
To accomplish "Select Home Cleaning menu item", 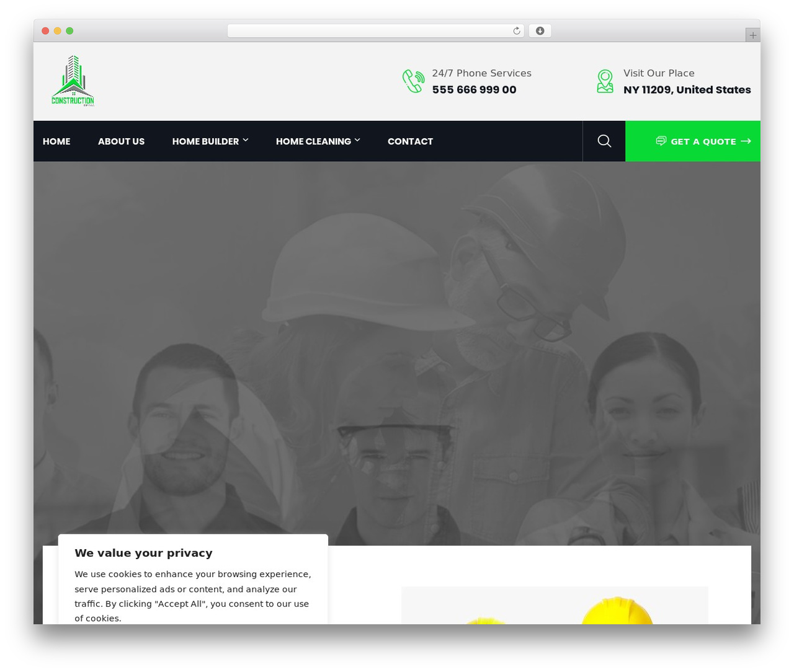I will click(x=313, y=141).
